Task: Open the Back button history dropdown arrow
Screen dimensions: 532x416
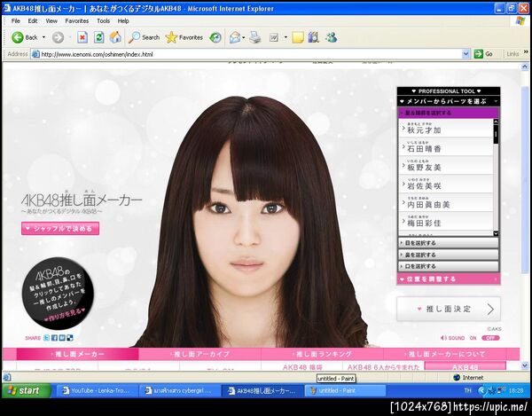Action: tap(43, 37)
